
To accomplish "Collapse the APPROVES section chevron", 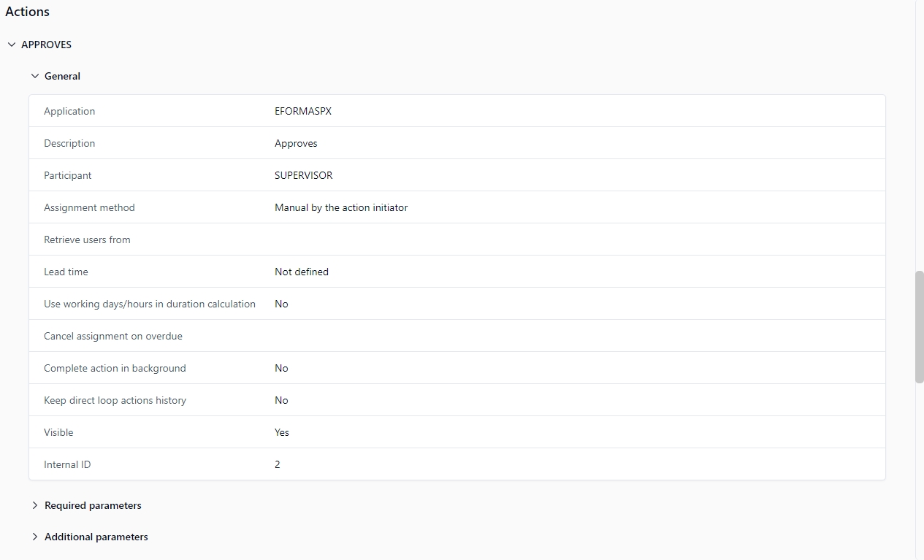I will (12, 45).
